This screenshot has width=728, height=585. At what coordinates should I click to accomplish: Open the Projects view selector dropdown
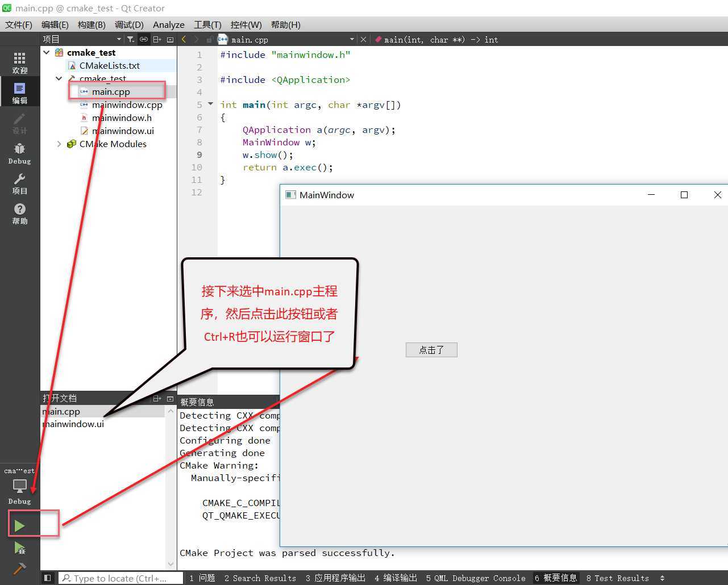[x=81, y=39]
